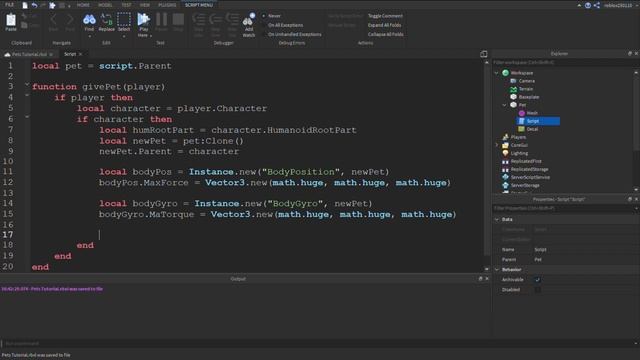Toggle the Archivable checkbox
640x360 pixels.
pyautogui.click(x=538, y=280)
